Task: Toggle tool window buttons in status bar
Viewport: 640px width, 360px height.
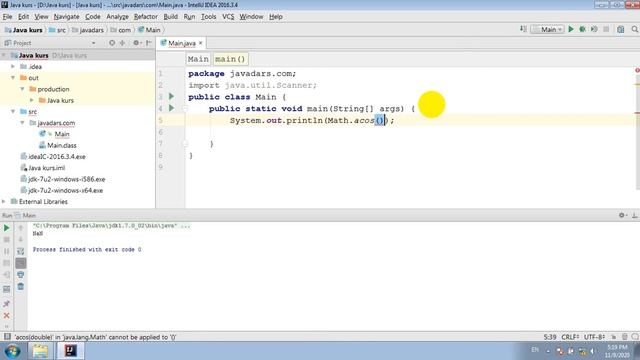Action: tap(7, 337)
